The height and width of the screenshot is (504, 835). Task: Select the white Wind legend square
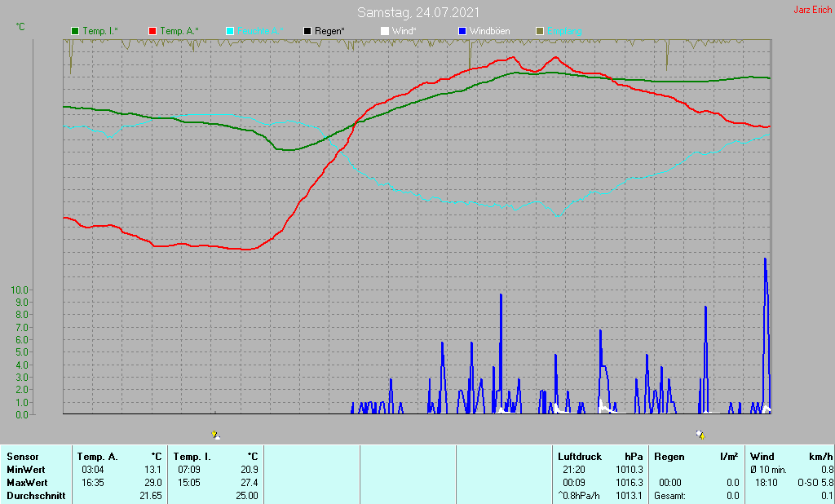tap(385, 32)
